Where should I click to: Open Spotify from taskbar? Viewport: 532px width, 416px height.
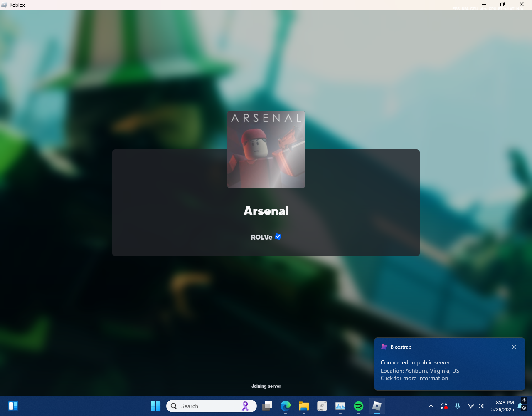point(359,406)
